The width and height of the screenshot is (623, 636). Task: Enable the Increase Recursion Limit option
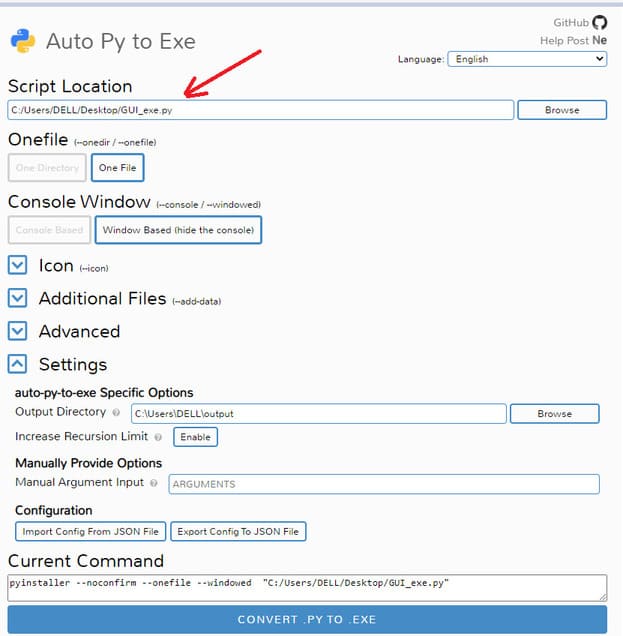(x=195, y=437)
